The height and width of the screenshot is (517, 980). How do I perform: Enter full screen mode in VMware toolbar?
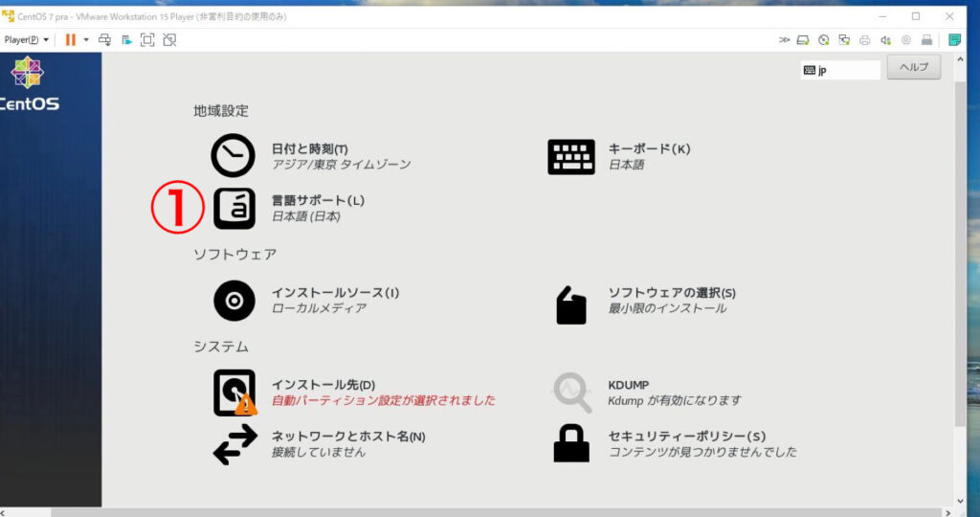tap(147, 39)
